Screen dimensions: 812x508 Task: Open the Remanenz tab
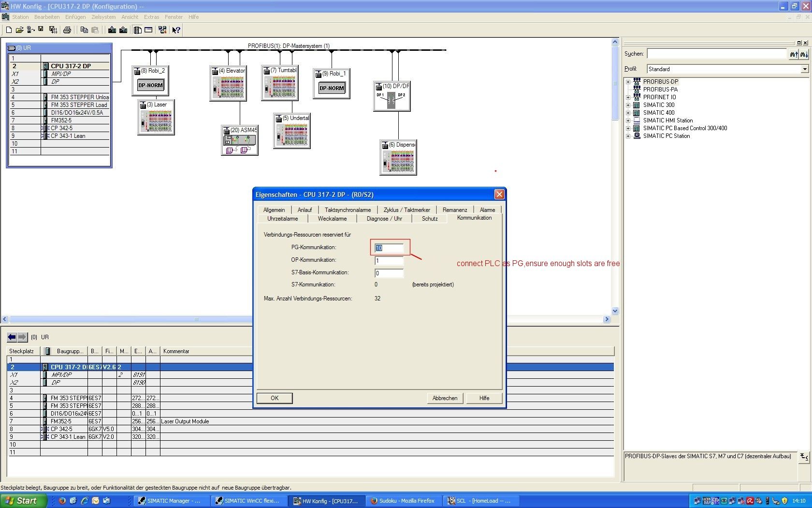coord(455,210)
